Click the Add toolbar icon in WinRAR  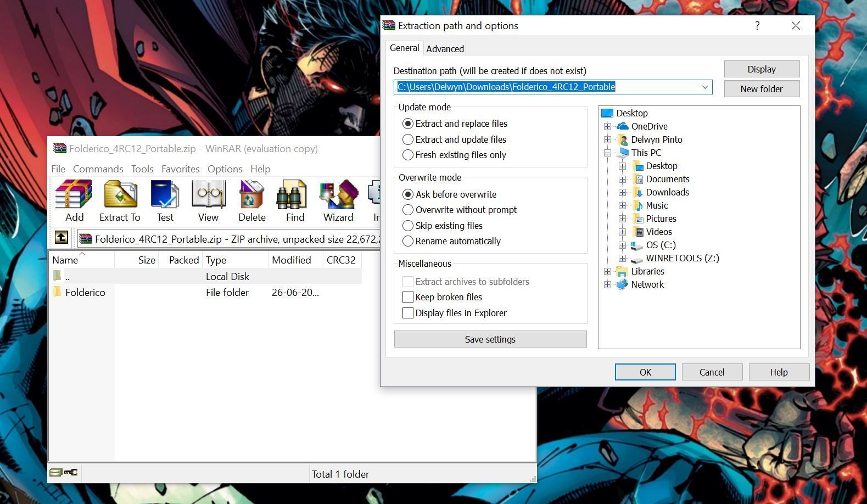(x=74, y=194)
